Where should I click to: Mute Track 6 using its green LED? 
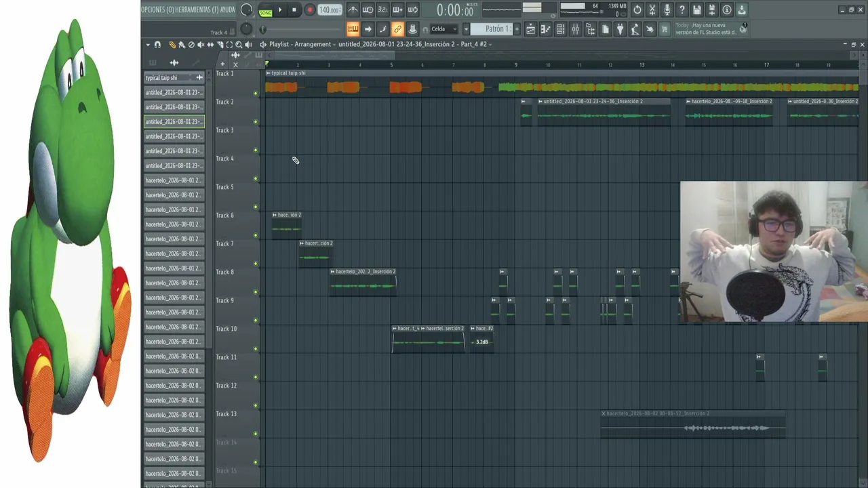256,235
